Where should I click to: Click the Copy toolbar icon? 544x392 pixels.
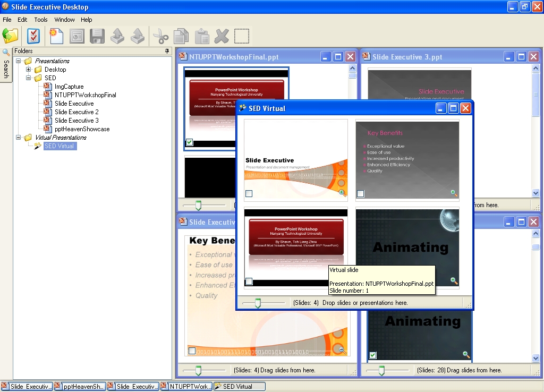click(x=181, y=36)
